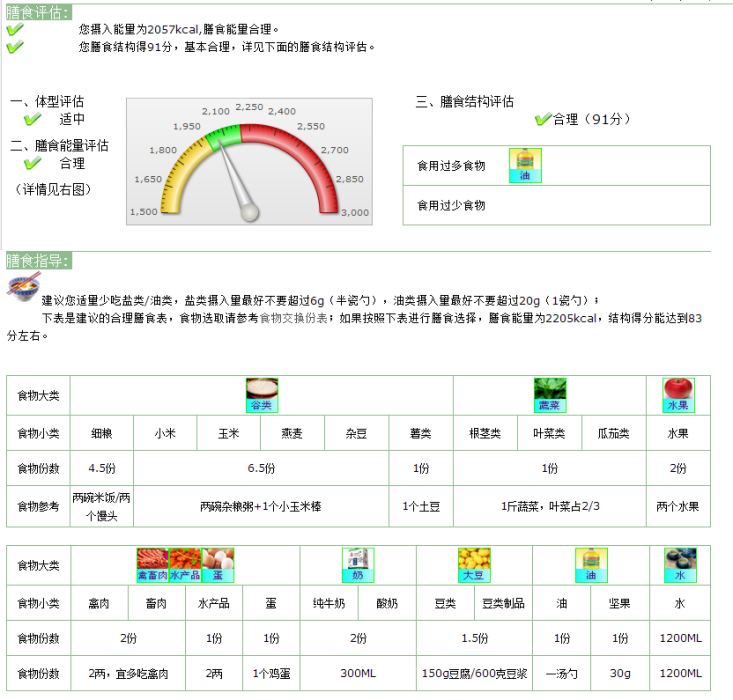Click the 酸奶 cell
Viewport: 733px width, 700px height.
[388, 604]
